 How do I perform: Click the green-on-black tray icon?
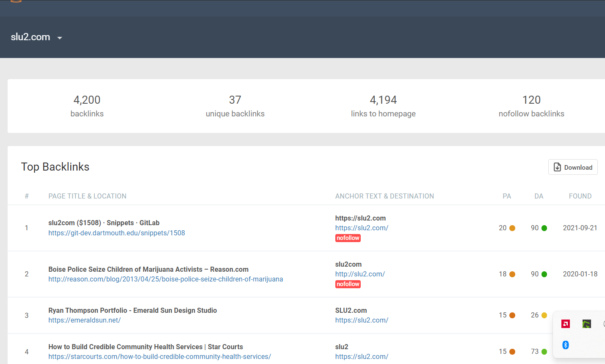pyautogui.click(x=586, y=324)
